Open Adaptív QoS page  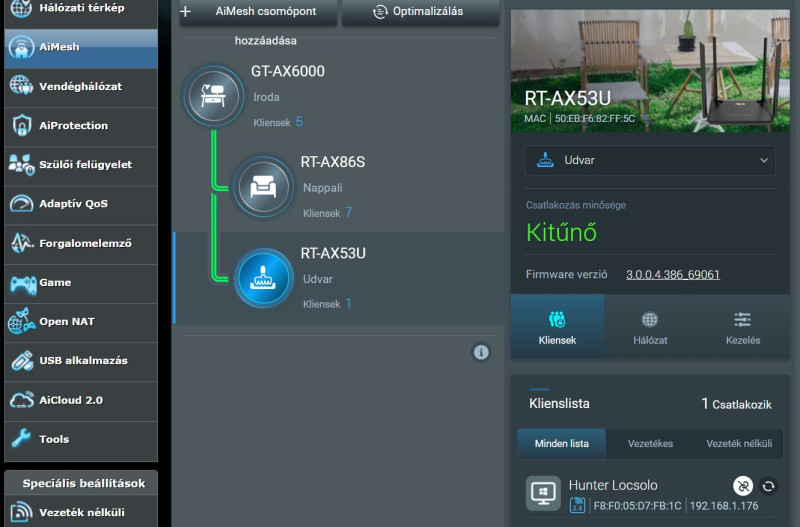81,205
